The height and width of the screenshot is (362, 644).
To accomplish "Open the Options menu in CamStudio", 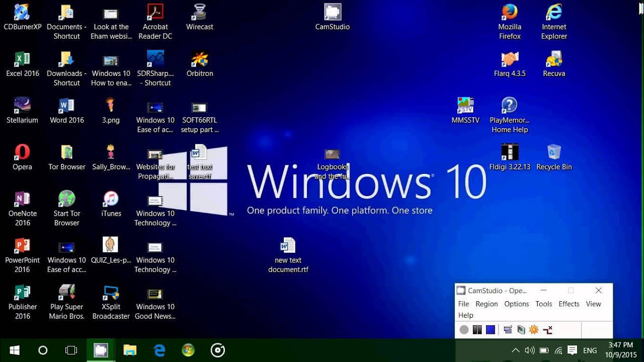I will click(x=517, y=304).
